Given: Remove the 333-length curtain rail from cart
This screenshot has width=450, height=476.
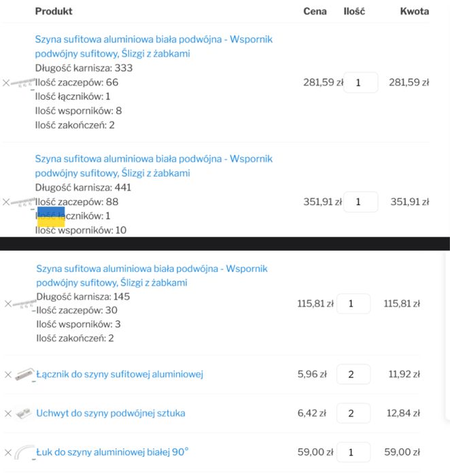Looking at the screenshot, I should coord(6,83).
